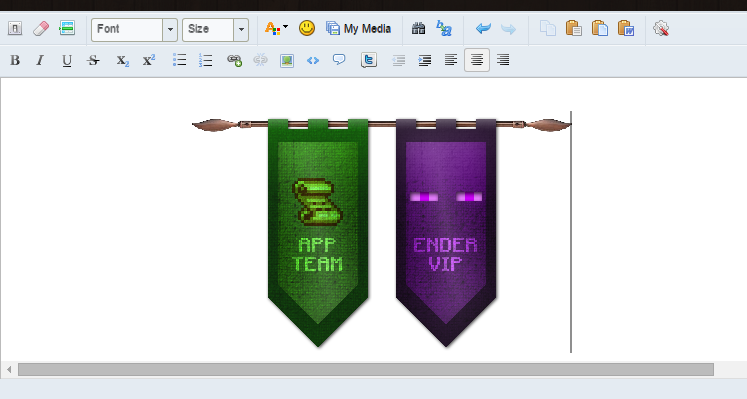Image resolution: width=747 pixels, height=399 pixels.
Task: Toggle superscript formatting
Action: click(149, 60)
